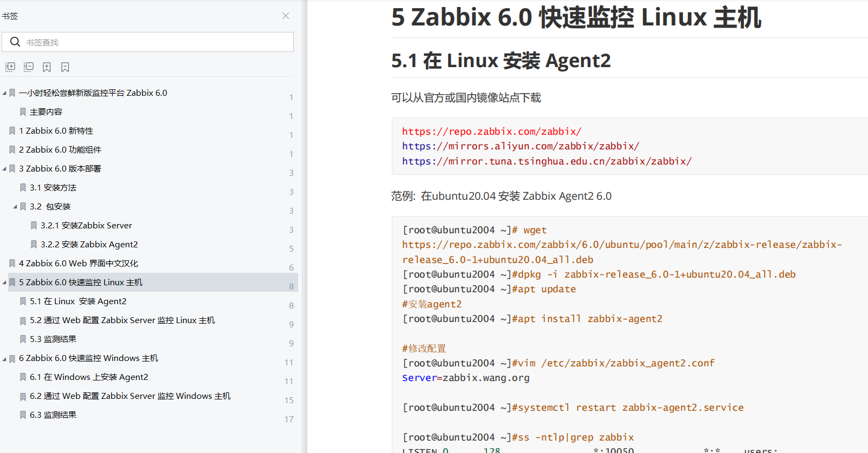The height and width of the screenshot is (453, 868).
Task: Click the line 范例: 在ubuntu20.04 安装 Zabbix Agent2 6.0
Action: [501, 196]
